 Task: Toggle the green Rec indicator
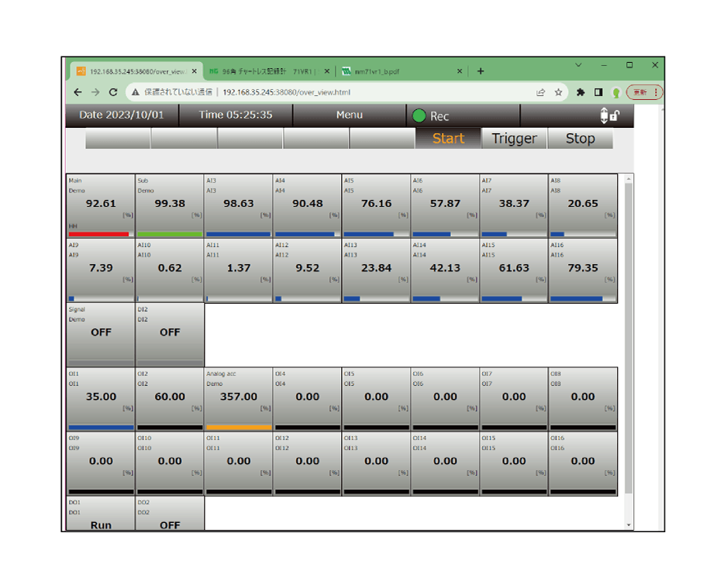[419, 116]
